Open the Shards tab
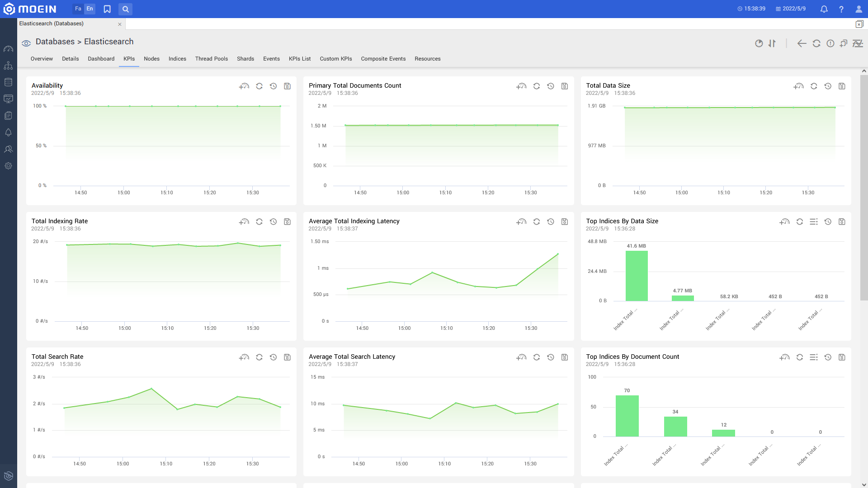 point(245,59)
